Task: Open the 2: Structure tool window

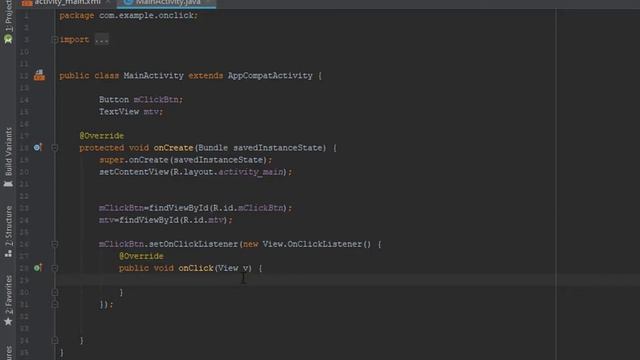Action: coord(8,231)
